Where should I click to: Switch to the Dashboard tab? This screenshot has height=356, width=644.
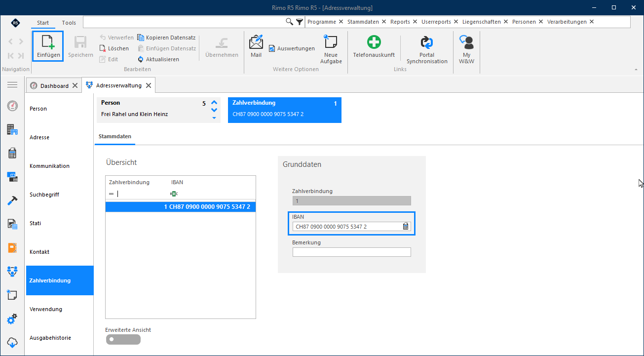54,85
